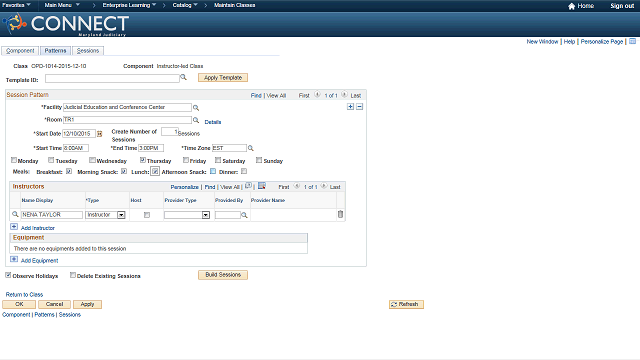The width and height of the screenshot is (640, 360).
Task: Click Template ID input field
Action: pos(112,78)
